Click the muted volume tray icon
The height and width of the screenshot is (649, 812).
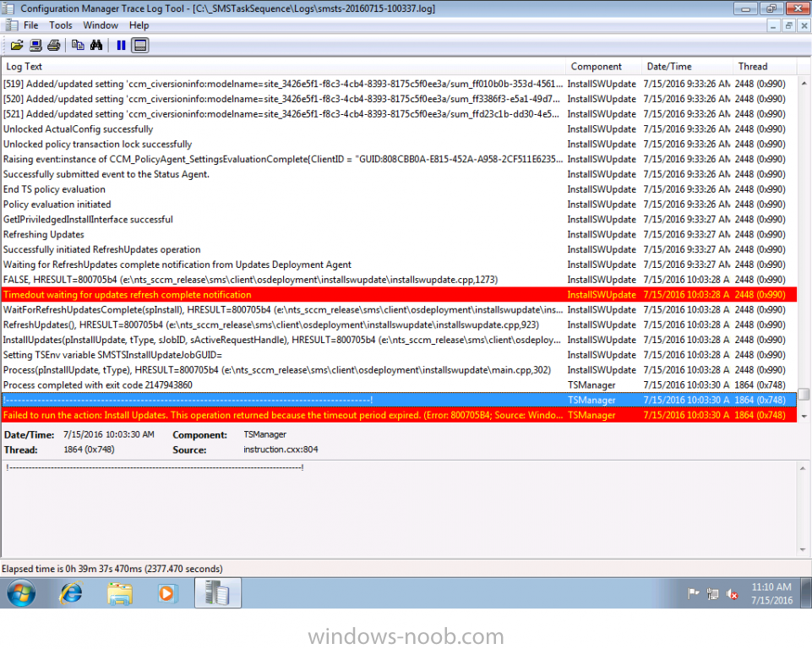pyautogui.click(x=733, y=594)
